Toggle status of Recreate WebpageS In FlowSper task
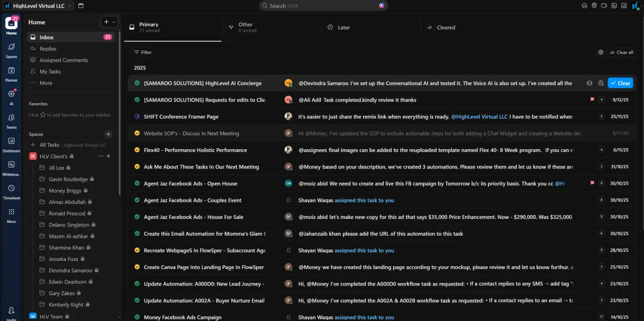The height and width of the screenshot is (321, 644). (x=137, y=250)
